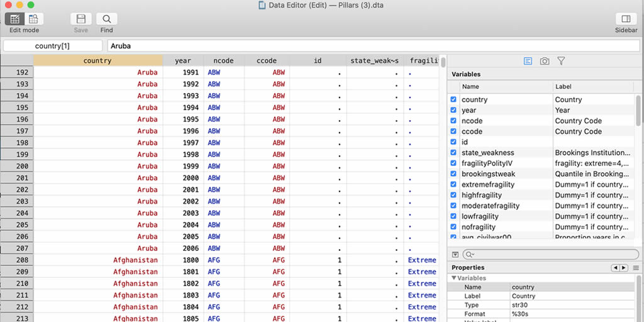Click the Save toolbar icon

pyautogui.click(x=81, y=19)
